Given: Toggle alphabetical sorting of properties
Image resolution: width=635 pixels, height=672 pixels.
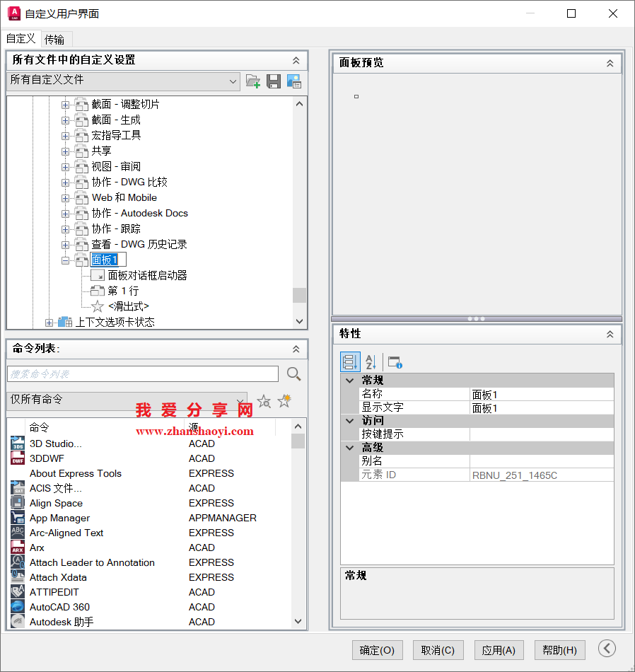Looking at the screenshot, I should [371, 361].
